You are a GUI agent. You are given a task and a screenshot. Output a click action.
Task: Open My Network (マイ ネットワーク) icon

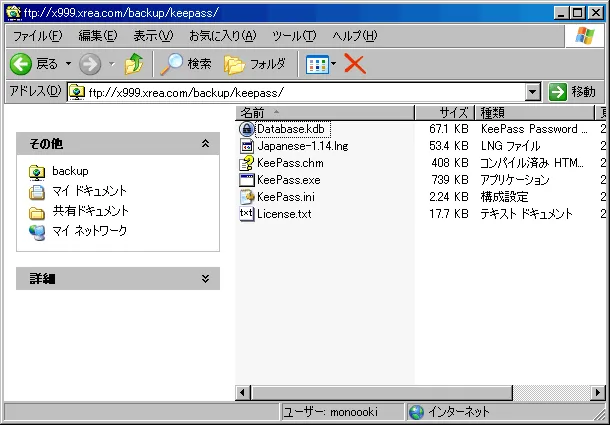(x=37, y=232)
